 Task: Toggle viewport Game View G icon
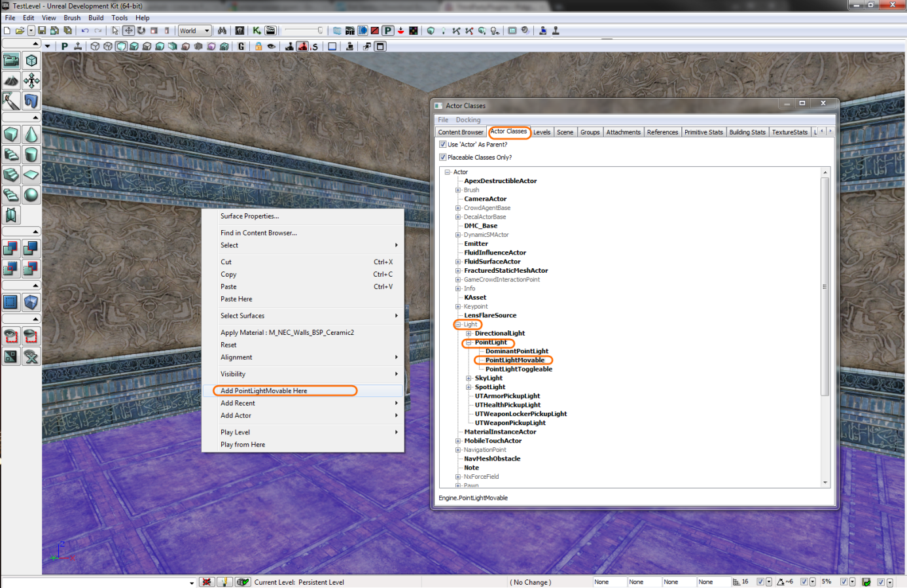tap(241, 46)
